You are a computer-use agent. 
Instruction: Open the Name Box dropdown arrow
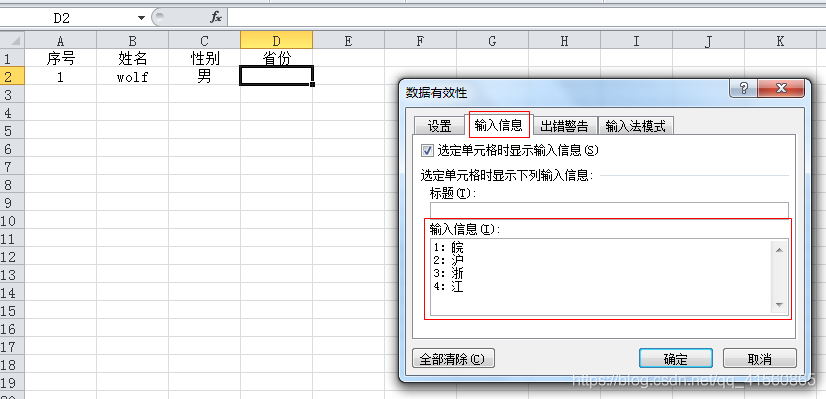(x=141, y=18)
